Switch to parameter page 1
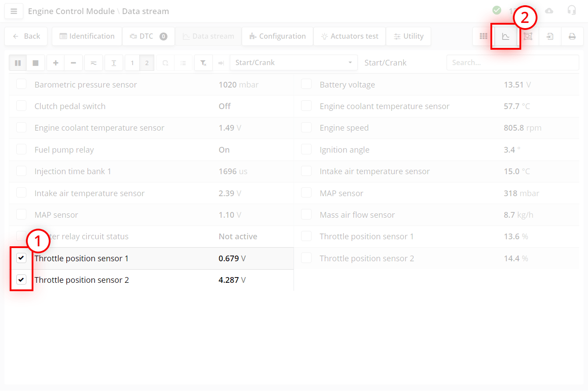 132,62
